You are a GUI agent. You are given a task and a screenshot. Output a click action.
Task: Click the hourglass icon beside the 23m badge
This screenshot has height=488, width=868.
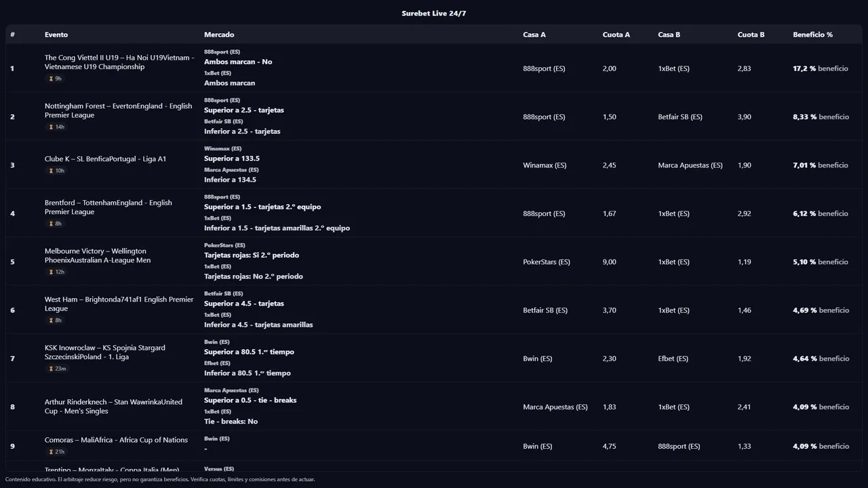tap(51, 369)
